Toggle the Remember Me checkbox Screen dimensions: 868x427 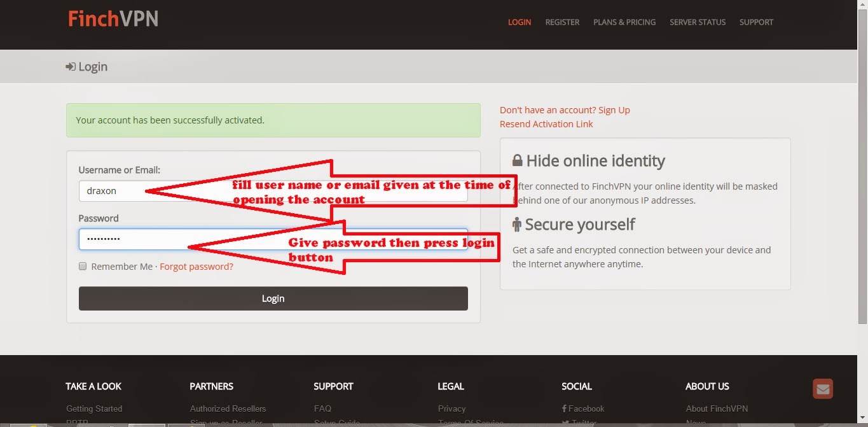tap(83, 267)
